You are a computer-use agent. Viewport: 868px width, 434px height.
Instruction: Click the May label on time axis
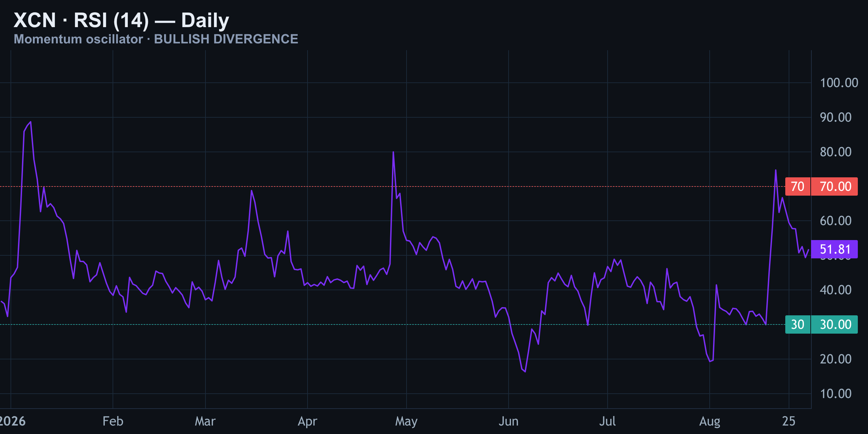coord(406,421)
